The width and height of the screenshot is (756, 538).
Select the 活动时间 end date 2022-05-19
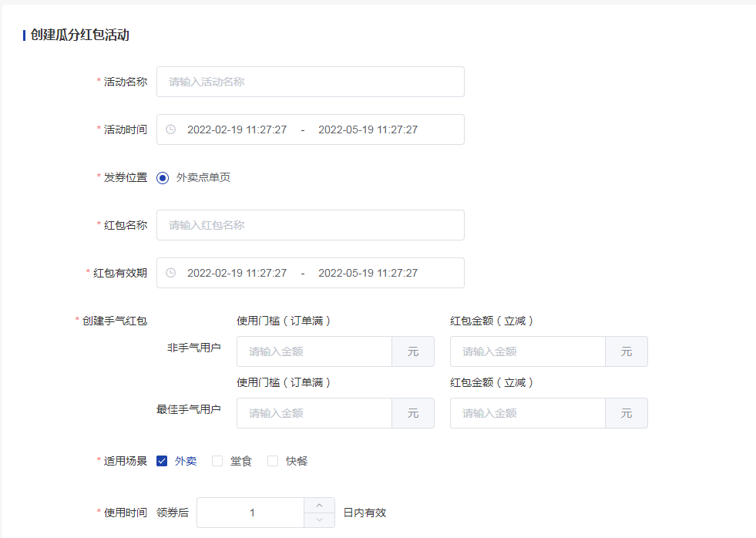pos(368,129)
